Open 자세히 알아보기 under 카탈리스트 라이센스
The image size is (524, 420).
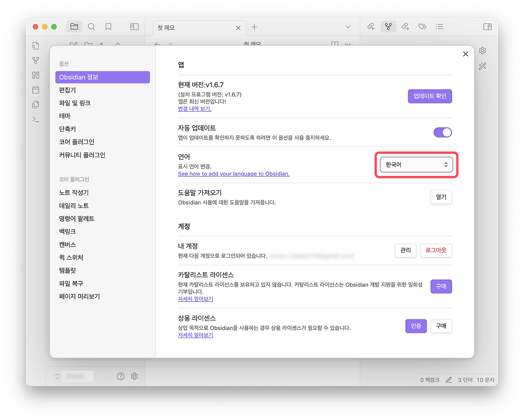(196, 299)
